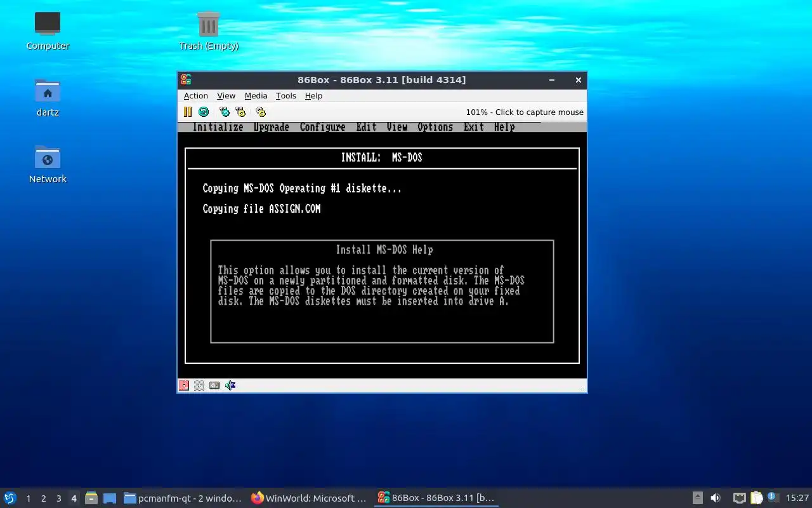Select the Trash (Empty) desktop icon
This screenshot has height=508, width=812.
point(209,31)
